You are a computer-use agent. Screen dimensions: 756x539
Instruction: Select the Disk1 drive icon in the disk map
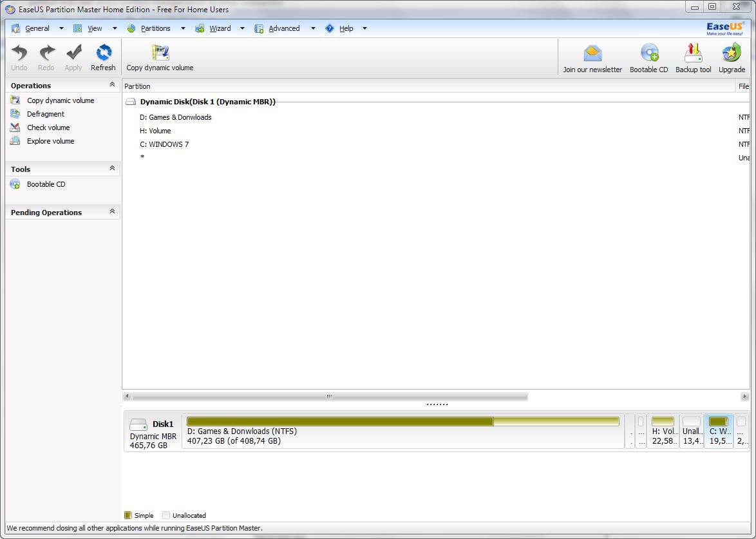click(x=138, y=424)
